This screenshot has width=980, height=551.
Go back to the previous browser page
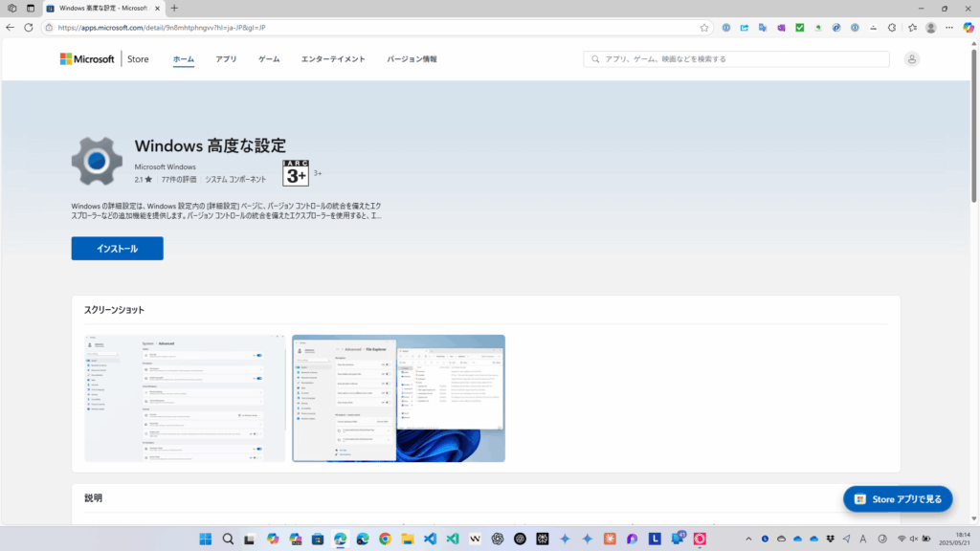point(10,28)
